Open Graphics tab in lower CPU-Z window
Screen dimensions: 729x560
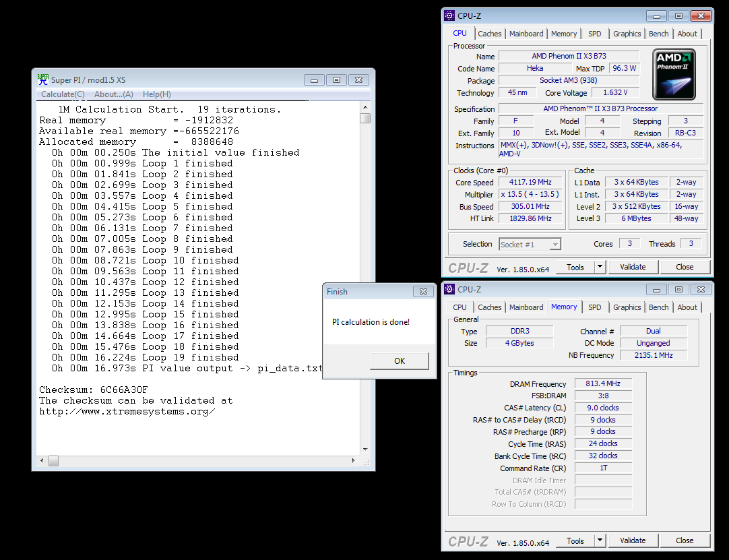point(627,307)
